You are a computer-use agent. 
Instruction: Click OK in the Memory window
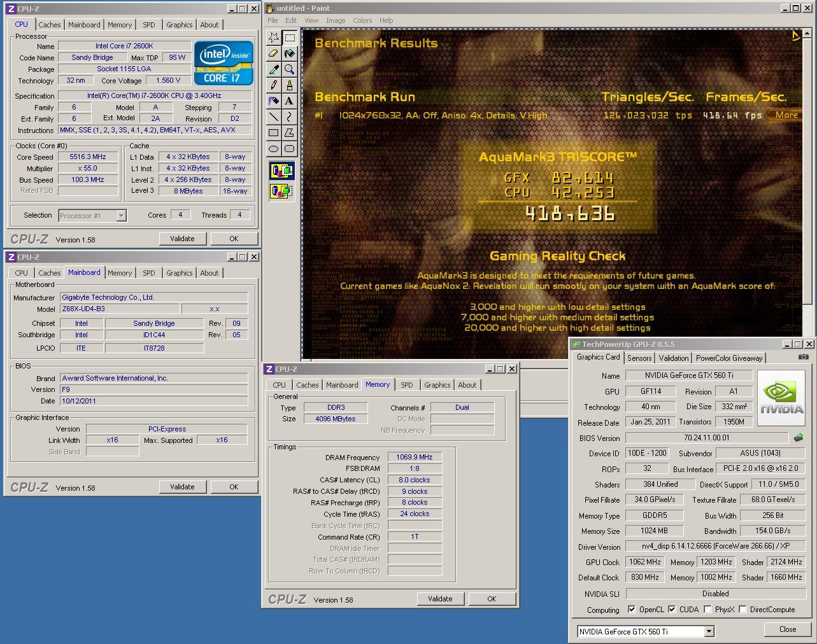pyautogui.click(x=492, y=599)
